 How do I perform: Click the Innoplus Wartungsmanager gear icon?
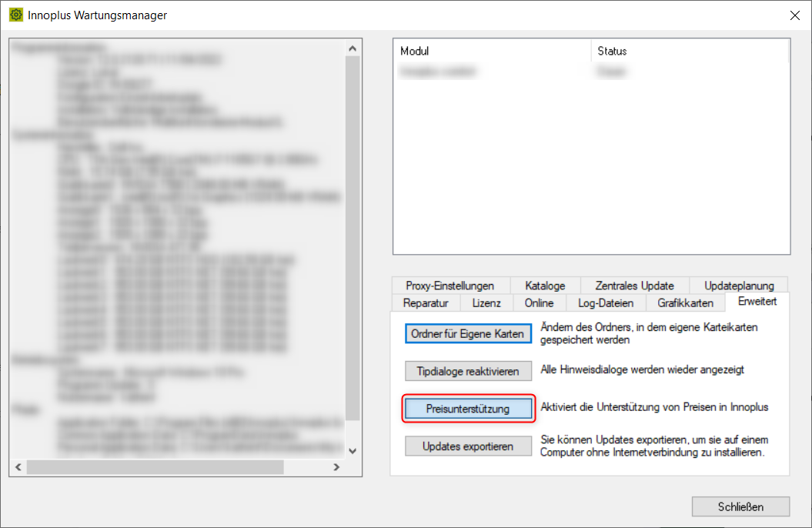coord(16,15)
